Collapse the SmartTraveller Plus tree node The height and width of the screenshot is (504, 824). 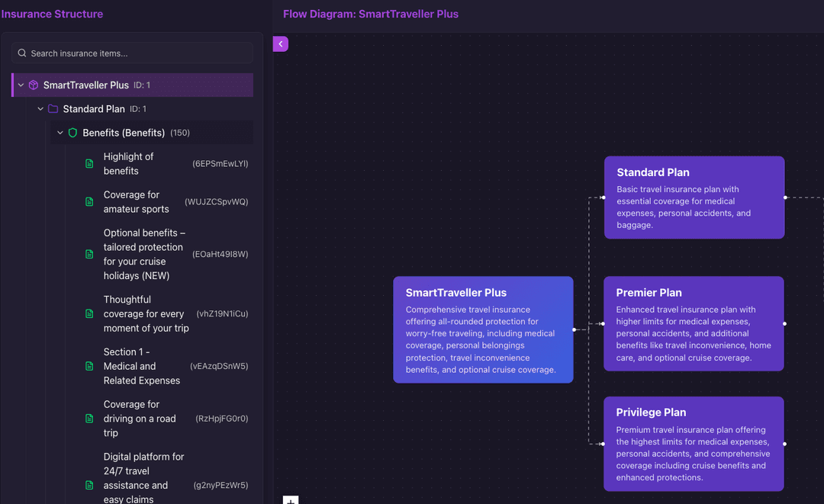21,85
